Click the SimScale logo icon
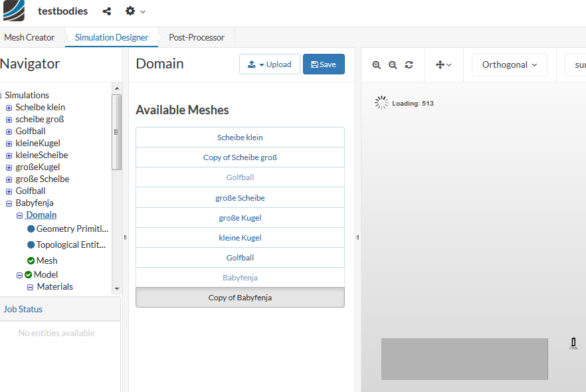This screenshot has width=586, height=392. point(14,10)
